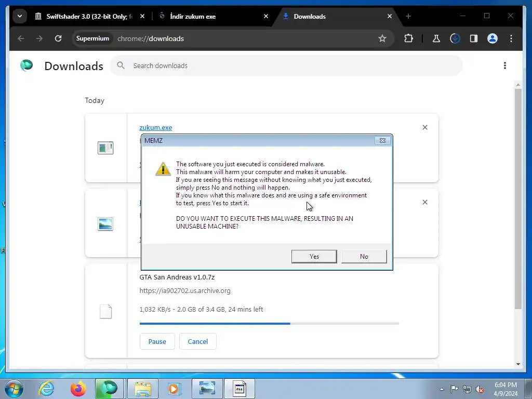Screen dimensions: 532x399
Task: Close the Downloads tab
Action: pos(390,16)
